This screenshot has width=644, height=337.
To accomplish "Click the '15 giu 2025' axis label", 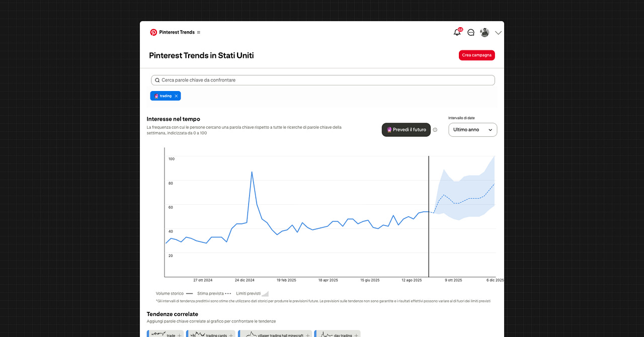I will pyautogui.click(x=370, y=280).
